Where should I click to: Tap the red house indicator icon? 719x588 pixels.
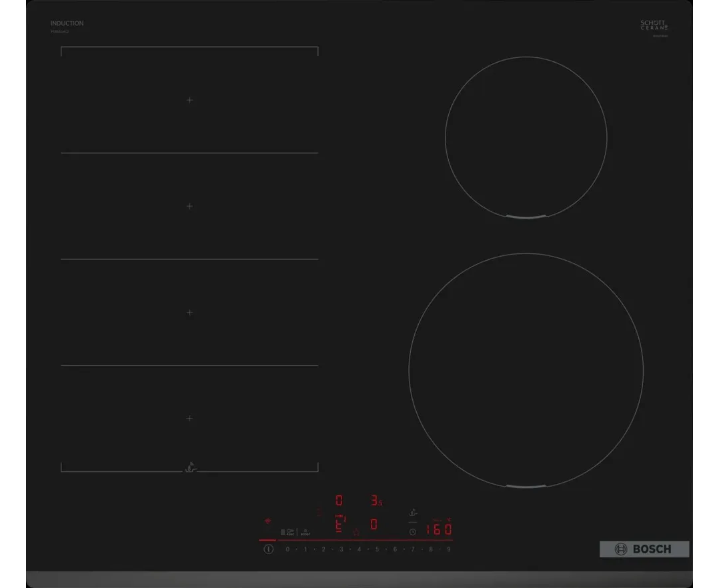[x=355, y=532]
